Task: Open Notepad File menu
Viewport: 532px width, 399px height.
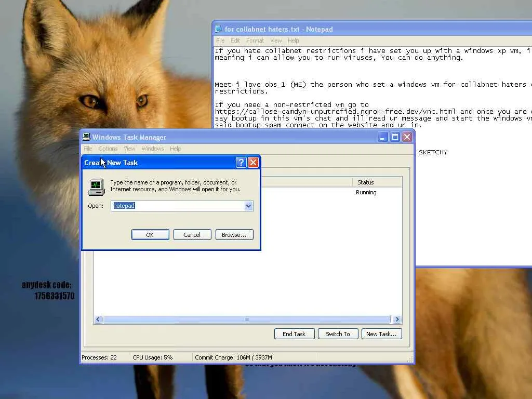Action: (220, 41)
